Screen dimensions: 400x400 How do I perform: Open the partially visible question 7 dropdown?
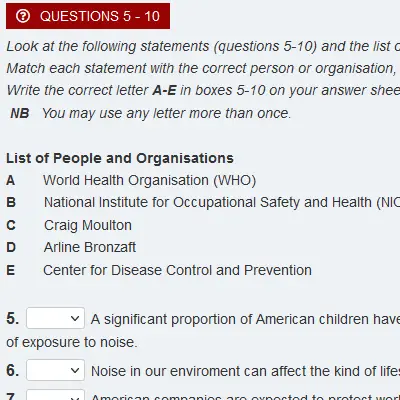click(x=55, y=395)
